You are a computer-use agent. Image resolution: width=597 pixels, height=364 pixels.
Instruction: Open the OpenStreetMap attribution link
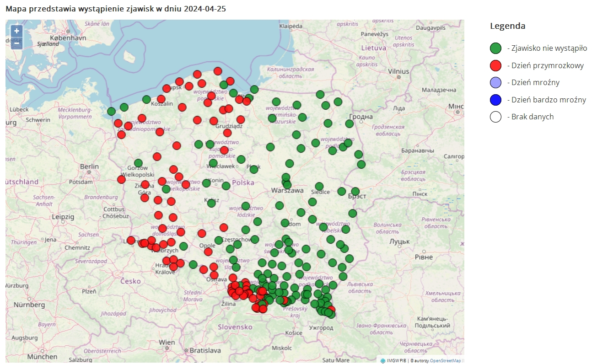click(445, 361)
